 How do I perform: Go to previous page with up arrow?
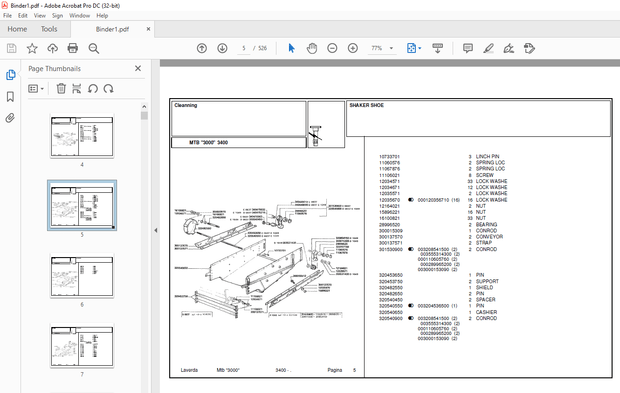(202, 49)
